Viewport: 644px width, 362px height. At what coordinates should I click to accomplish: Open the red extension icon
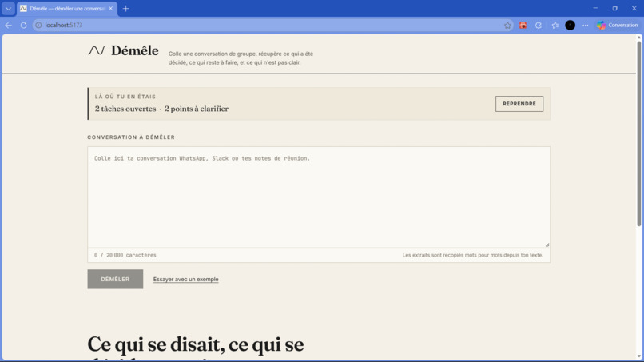click(x=523, y=25)
